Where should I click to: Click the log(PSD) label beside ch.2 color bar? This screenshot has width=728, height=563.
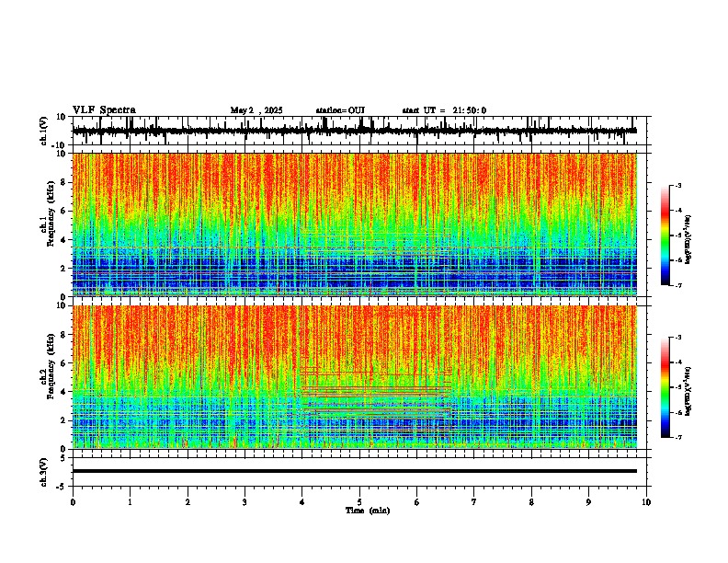[688, 391]
